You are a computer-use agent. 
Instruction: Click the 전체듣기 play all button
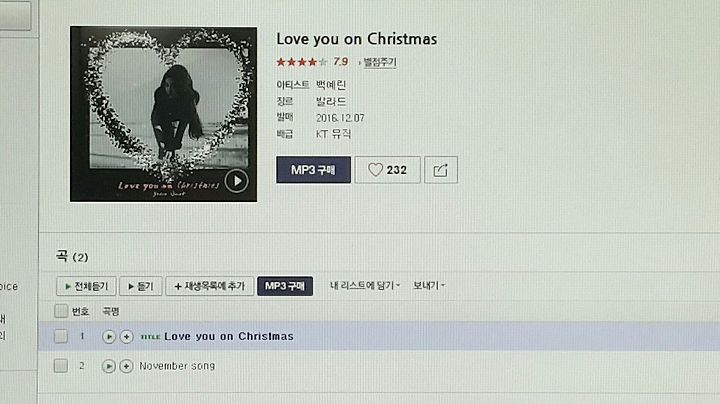click(86, 286)
